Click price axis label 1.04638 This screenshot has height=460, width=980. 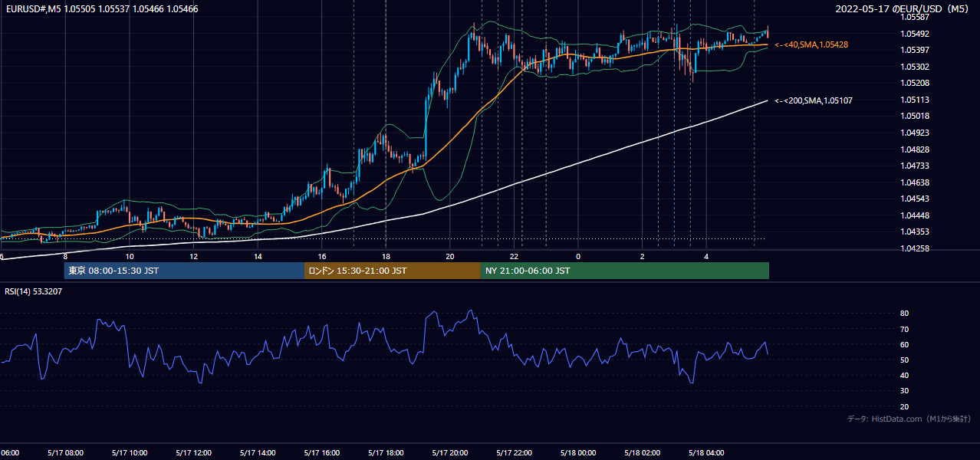pos(914,182)
